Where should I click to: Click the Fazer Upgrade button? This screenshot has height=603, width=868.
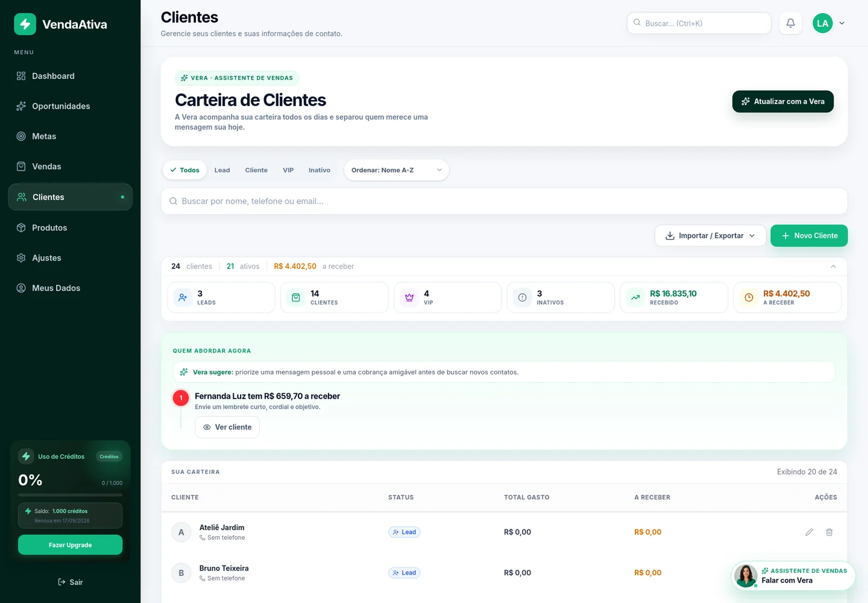70,545
